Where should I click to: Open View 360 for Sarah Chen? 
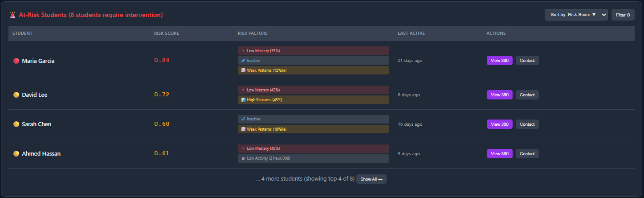499,124
